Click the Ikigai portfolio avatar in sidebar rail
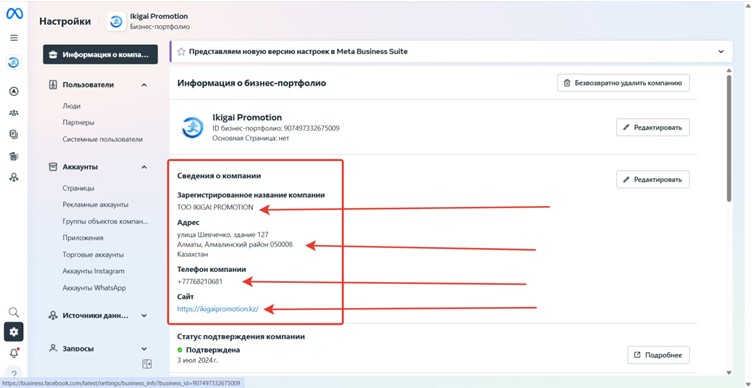 point(14,62)
